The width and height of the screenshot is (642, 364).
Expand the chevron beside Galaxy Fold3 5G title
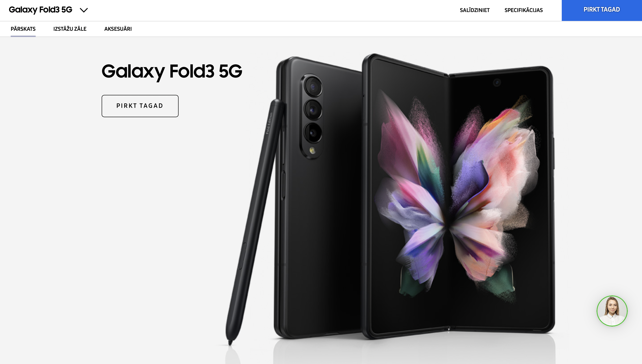(84, 10)
